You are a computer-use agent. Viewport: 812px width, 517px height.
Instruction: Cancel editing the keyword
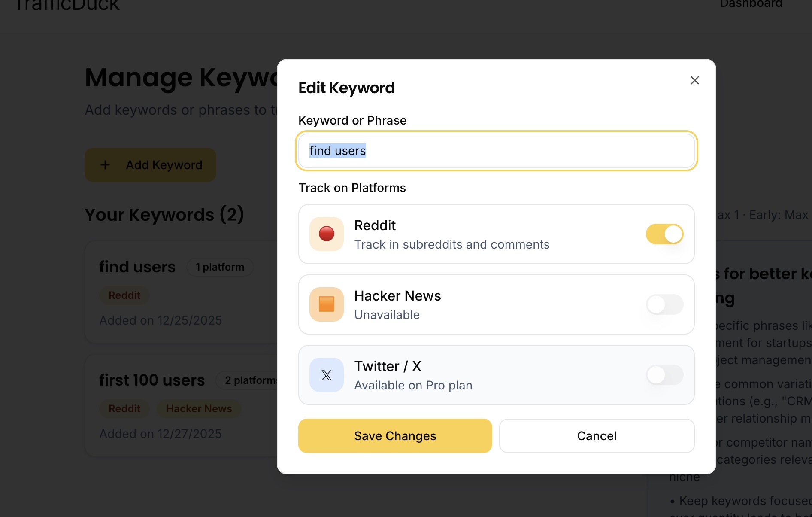[x=597, y=436]
